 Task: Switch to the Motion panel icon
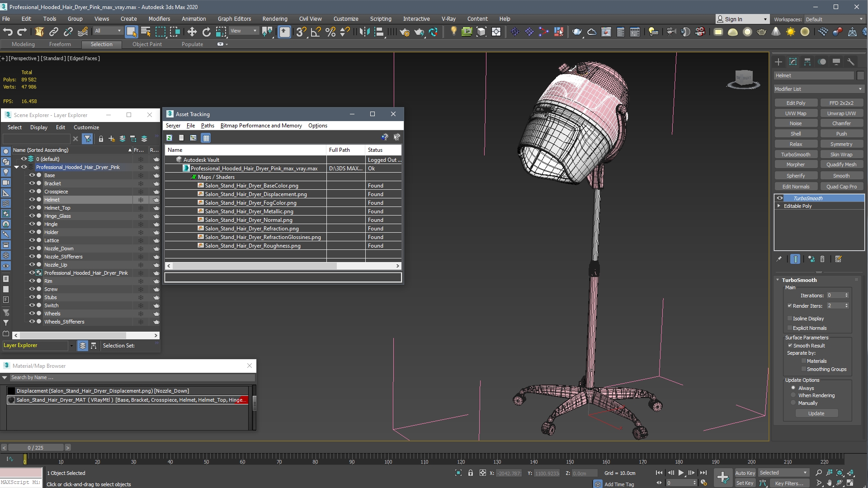coord(822,62)
